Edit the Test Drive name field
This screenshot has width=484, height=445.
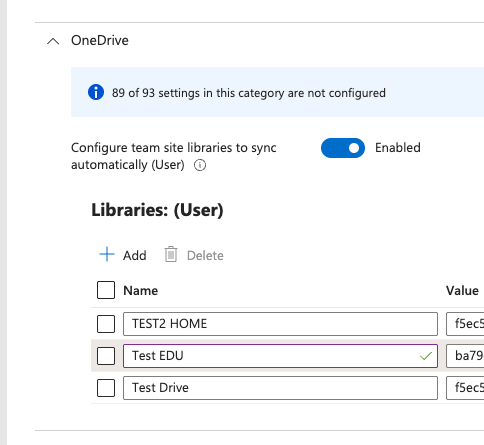(280, 388)
